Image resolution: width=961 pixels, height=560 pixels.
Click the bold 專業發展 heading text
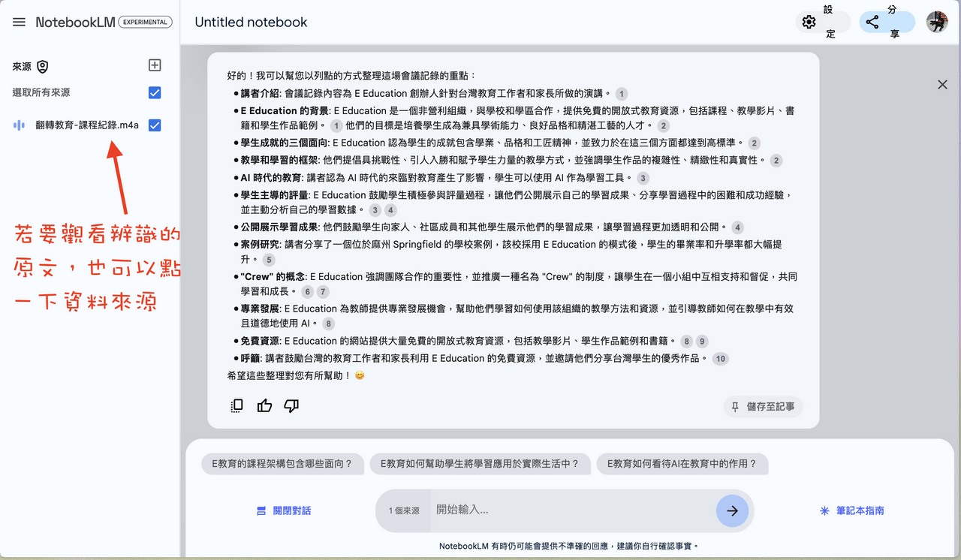tap(260, 309)
